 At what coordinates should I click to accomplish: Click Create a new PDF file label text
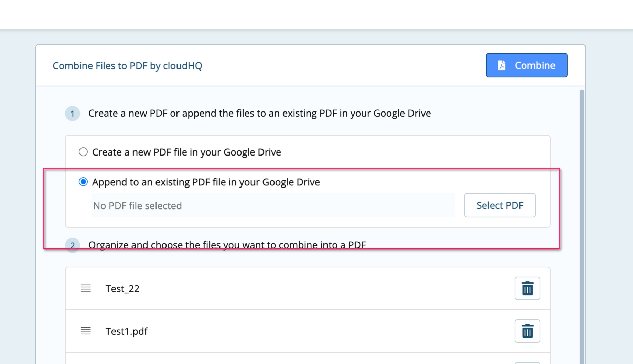click(186, 152)
